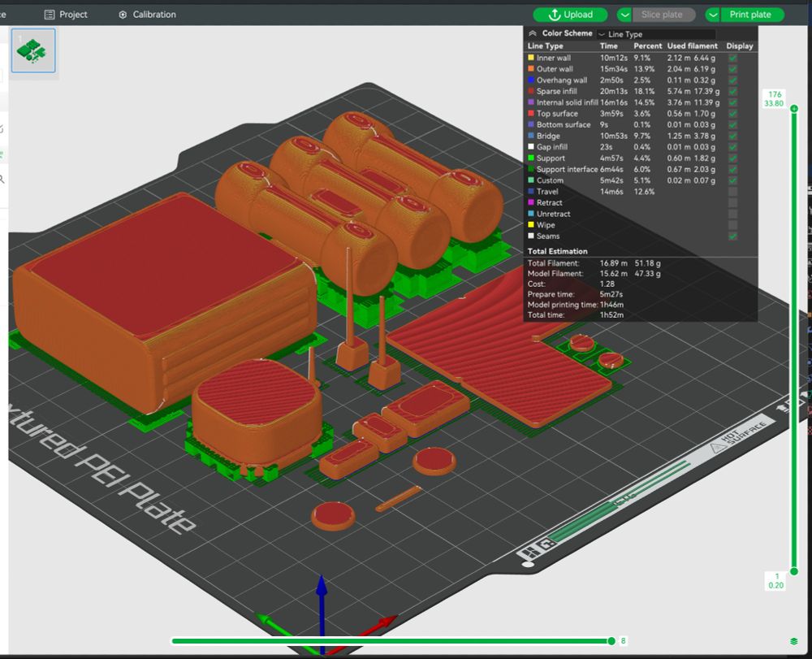Click the top layer label 176 / 33.80
The image size is (812, 659).
pyautogui.click(x=774, y=98)
